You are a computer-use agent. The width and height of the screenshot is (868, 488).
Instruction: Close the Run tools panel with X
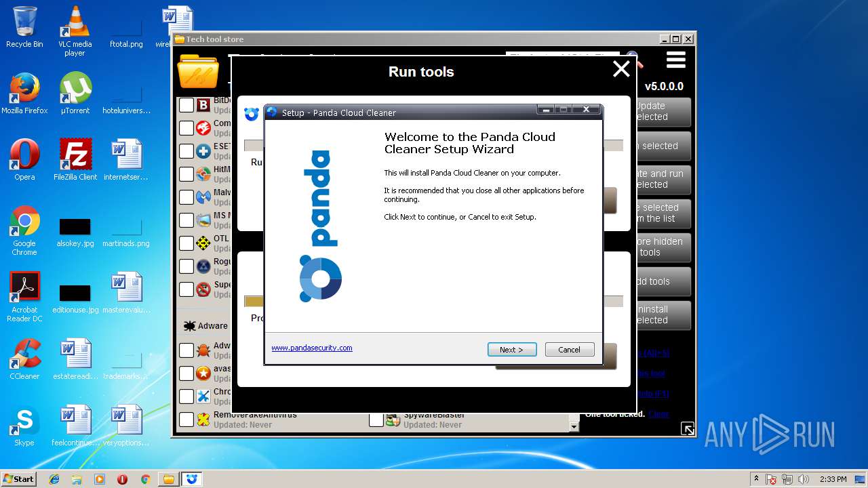[621, 68]
